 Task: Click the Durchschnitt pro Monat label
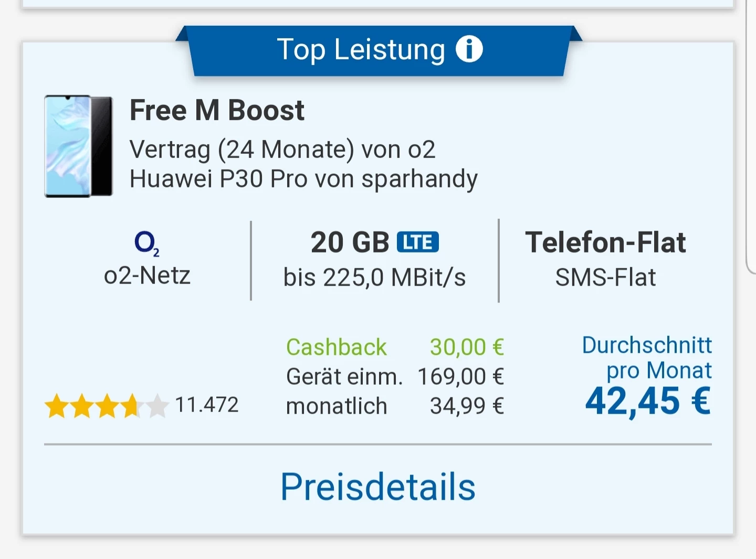pos(647,357)
